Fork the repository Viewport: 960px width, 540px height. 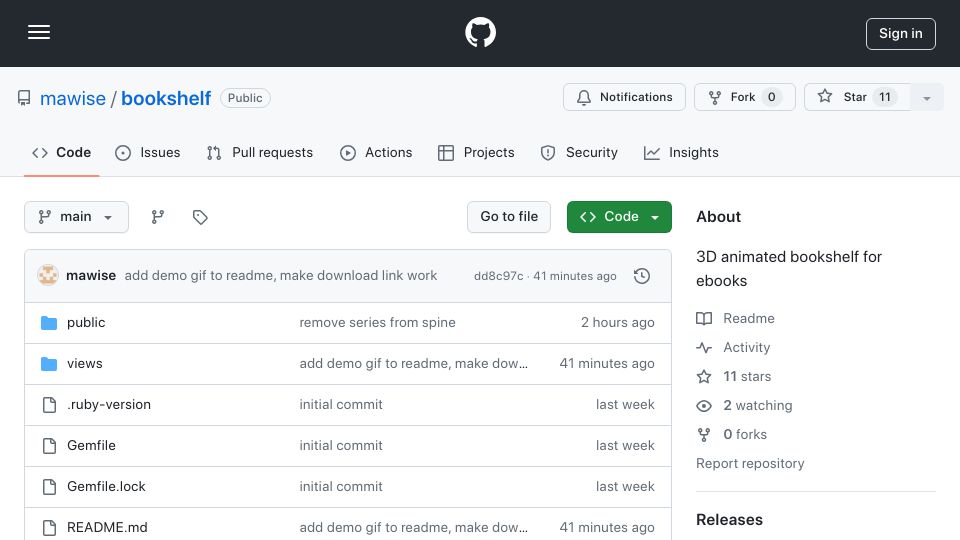[744, 97]
